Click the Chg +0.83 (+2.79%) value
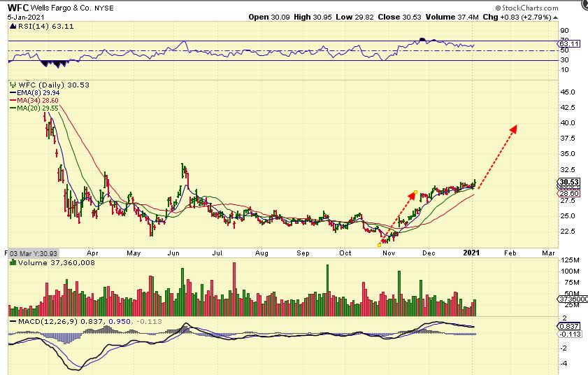Viewport: 588px width, 375px height. 517,17
